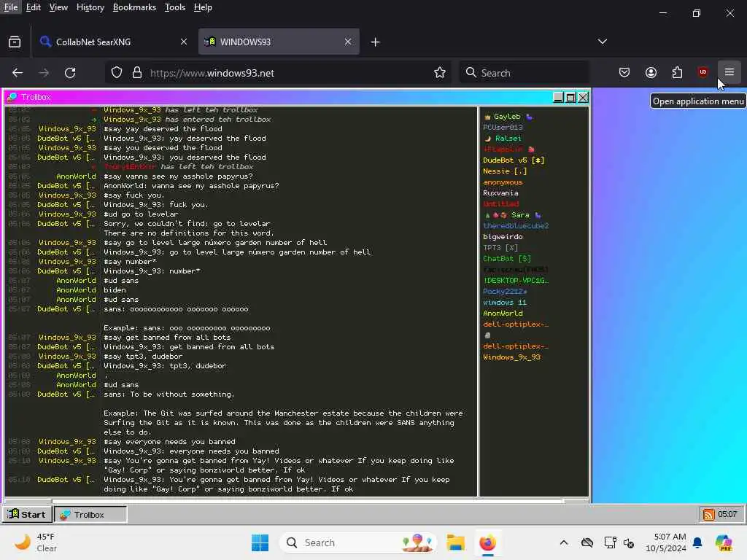The height and width of the screenshot is (560, 747).
Task: Reload the current page
Action: 70,73
